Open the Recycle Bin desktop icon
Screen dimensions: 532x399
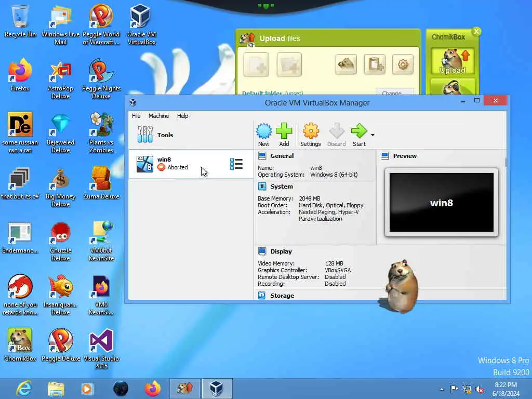tap(20, 21)
